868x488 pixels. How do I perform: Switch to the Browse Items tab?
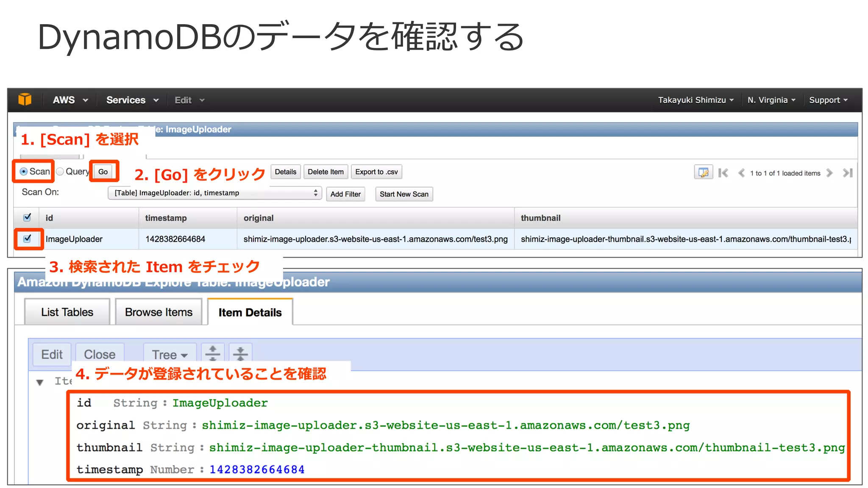point(159,312)
